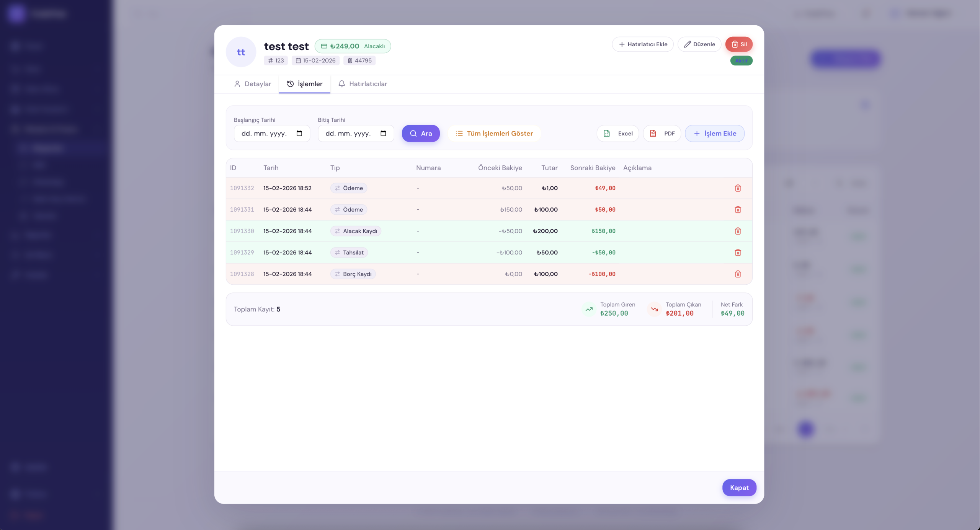Show all via Tüm İşlemleri Göster
This screenshot has width=980, height=530.
click(494, 133)
